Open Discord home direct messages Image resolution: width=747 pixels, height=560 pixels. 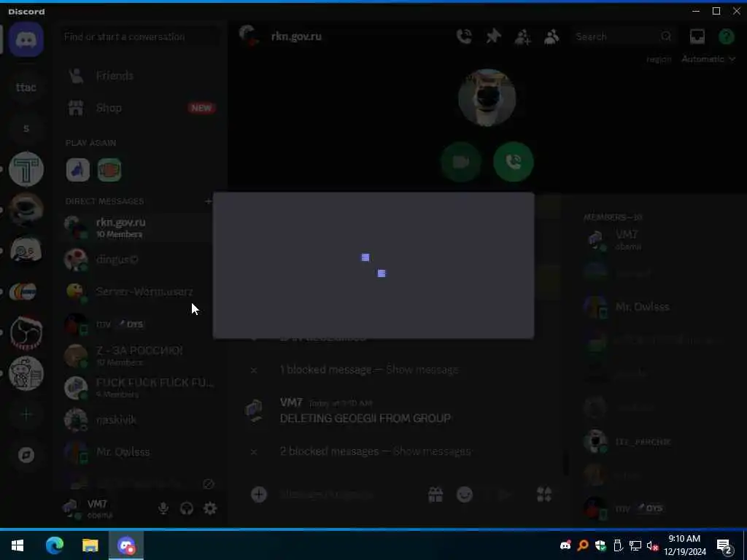click(26, 39)
